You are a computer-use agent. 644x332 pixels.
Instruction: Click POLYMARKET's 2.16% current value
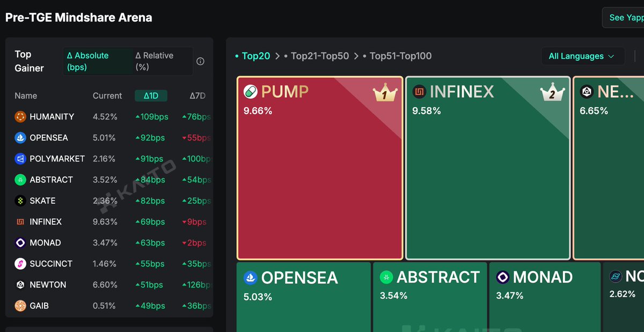104,159
